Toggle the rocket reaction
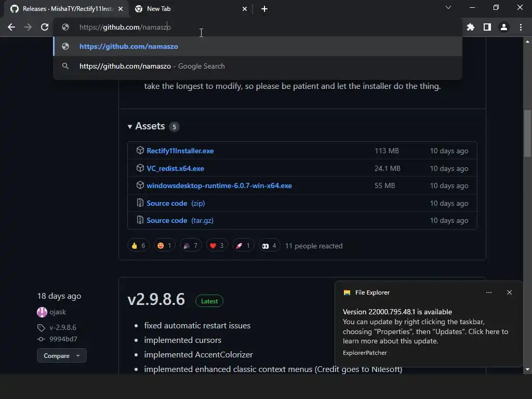The height and width of the screenshot is (399, 532). (243, 246)
